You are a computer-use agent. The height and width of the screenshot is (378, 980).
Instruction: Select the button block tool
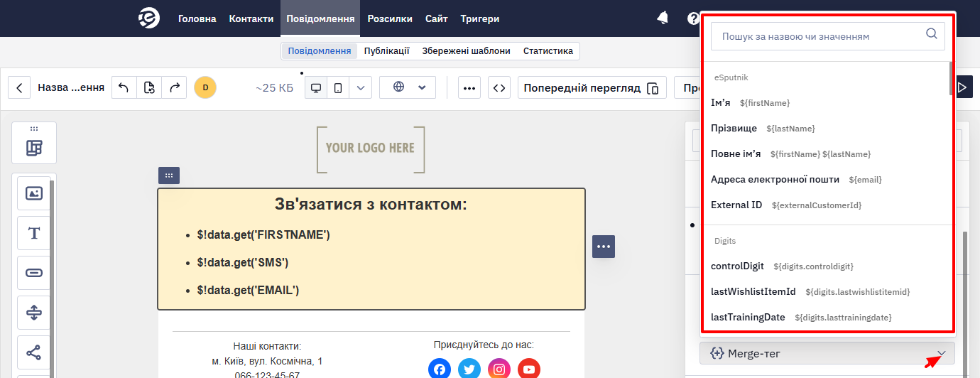(x=34, y=273)
